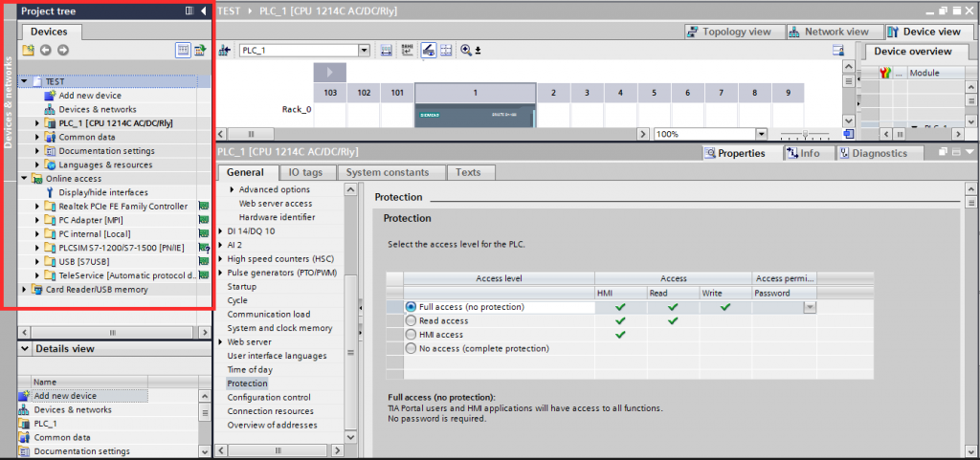Select No access (complete protection) radio button
Viewport: 980px width, 460px height.
411,348
